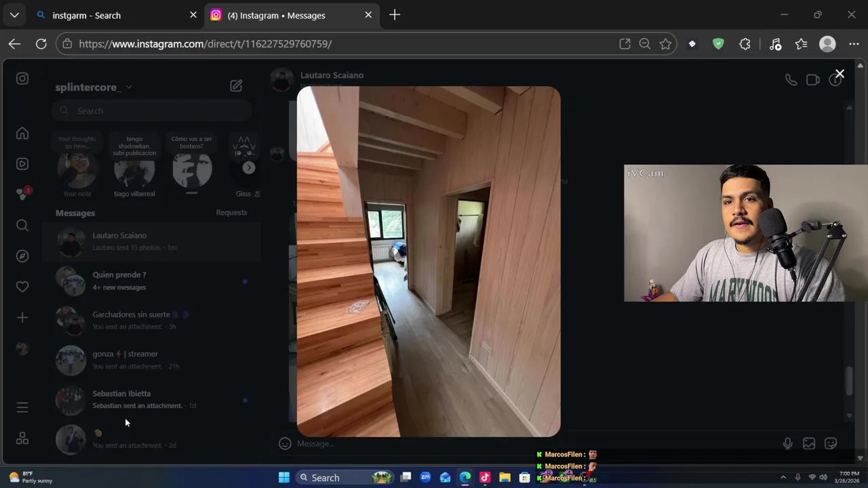Open the emoji picker in message box
This screenshot has width=868, height=488.
(x=285, y=443)
